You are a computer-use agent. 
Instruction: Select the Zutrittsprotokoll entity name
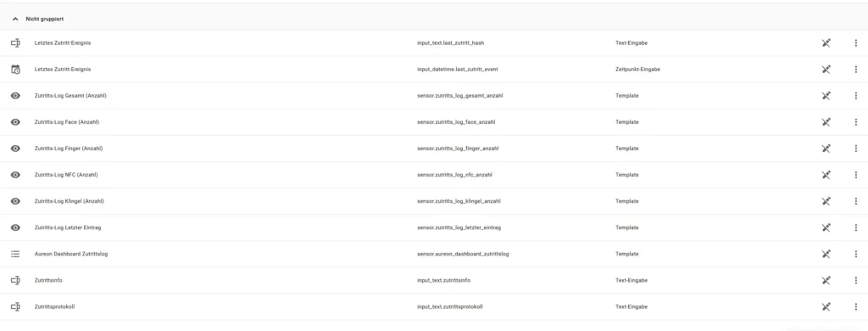54,306
